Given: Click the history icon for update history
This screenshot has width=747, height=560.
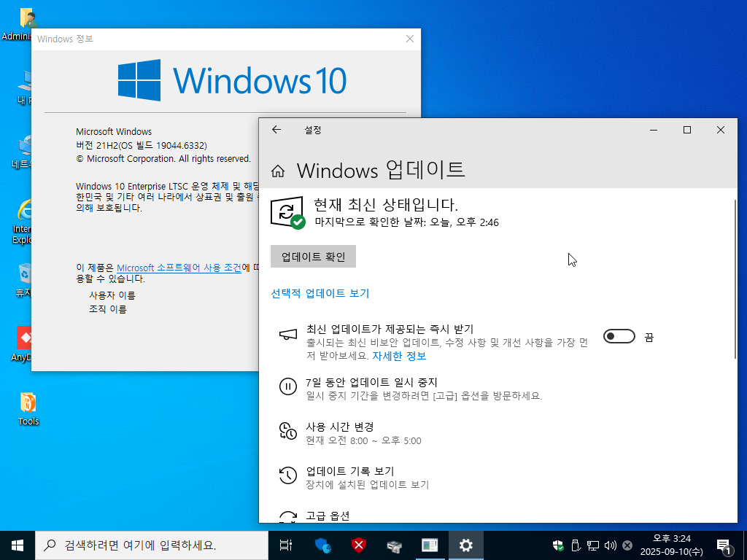Looking at the screenshot, I should [287, 475].
